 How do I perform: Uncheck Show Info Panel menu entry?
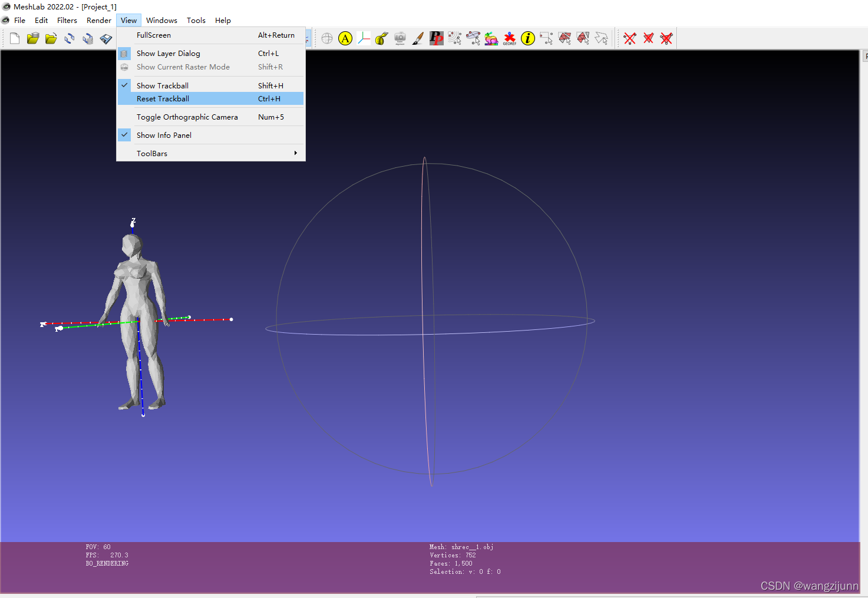(210, 135)
